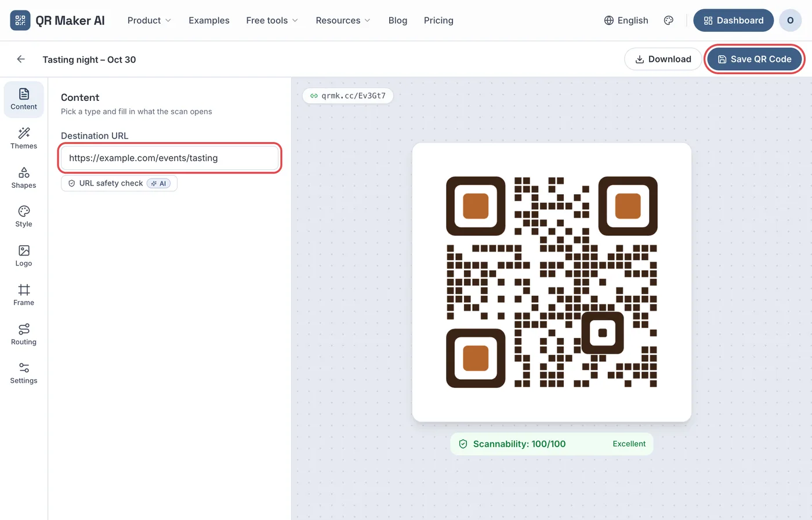Go back using the left arrow icon
Screen dimensions: 812x520
pos(21,59)
